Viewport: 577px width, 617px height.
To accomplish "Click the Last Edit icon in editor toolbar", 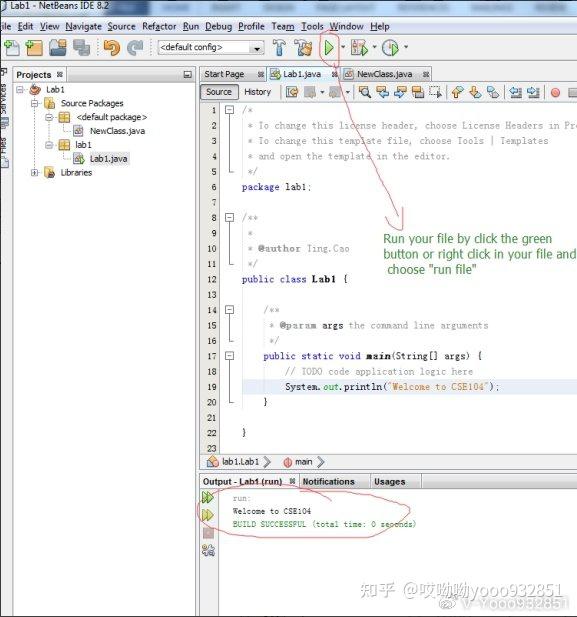I will point(292,92).
